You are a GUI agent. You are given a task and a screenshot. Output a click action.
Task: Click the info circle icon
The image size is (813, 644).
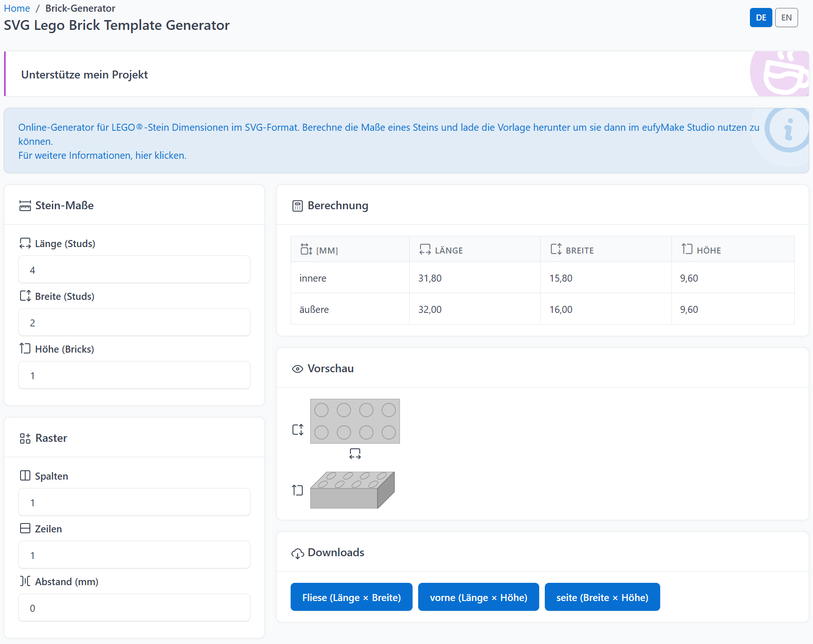pyautogui.click(x=788, y=130)
